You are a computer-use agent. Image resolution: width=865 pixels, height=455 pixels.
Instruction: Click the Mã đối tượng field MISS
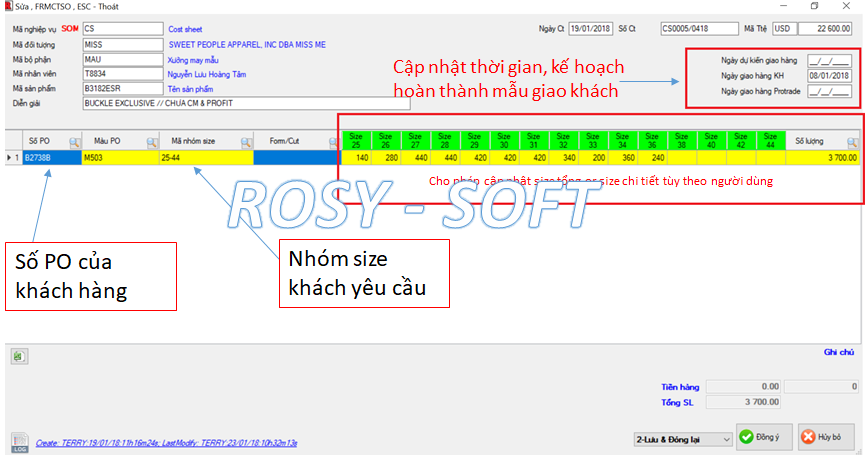click(123, 44)
